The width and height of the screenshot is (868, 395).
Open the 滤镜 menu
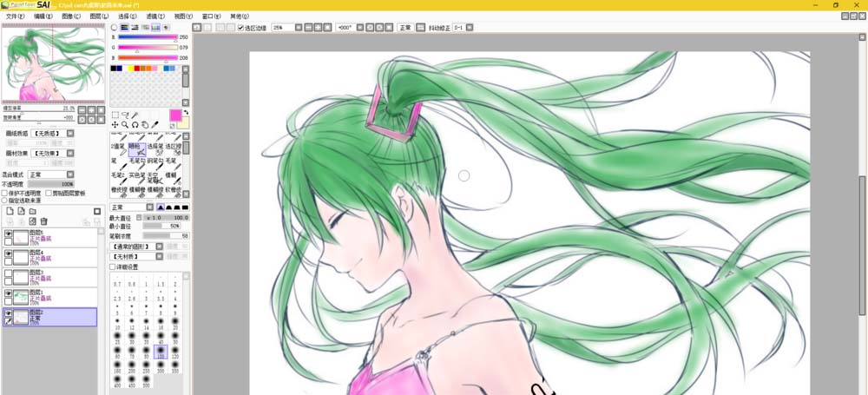155,16
